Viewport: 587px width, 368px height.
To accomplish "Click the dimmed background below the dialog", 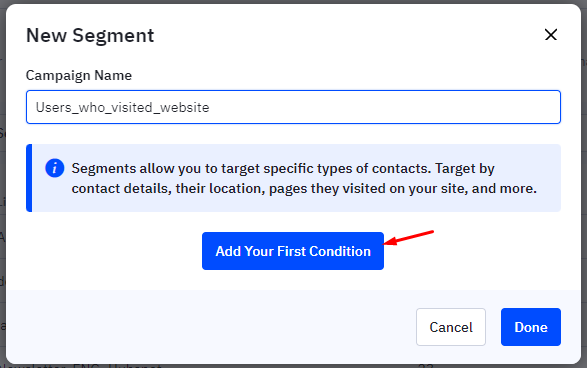I will coord(293,366).
